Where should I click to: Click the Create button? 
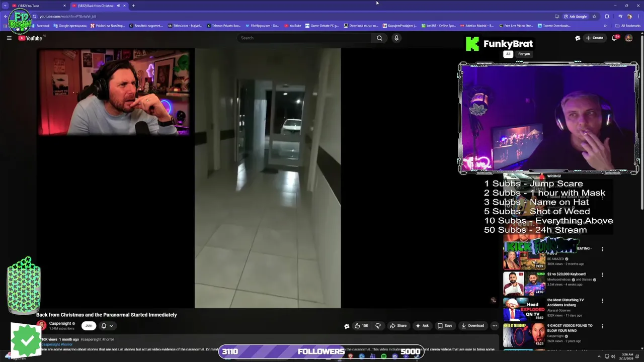pos(594,38)
